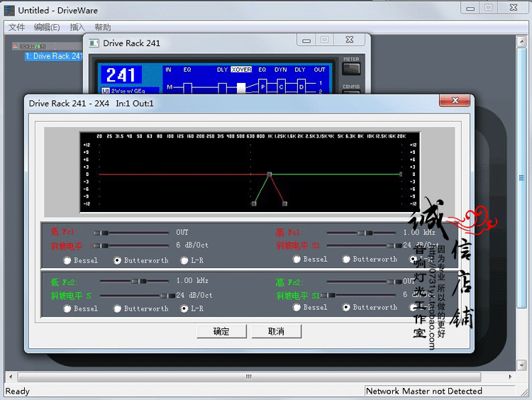
Task: Click the DriveWare app icon in title bar
Action: [x=9, y=10]
